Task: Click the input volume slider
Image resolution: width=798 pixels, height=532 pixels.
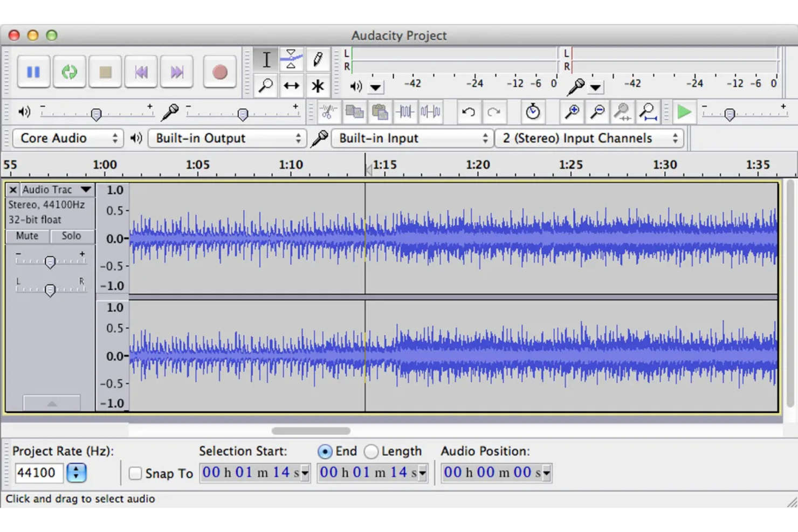Action: click(242, 114)
